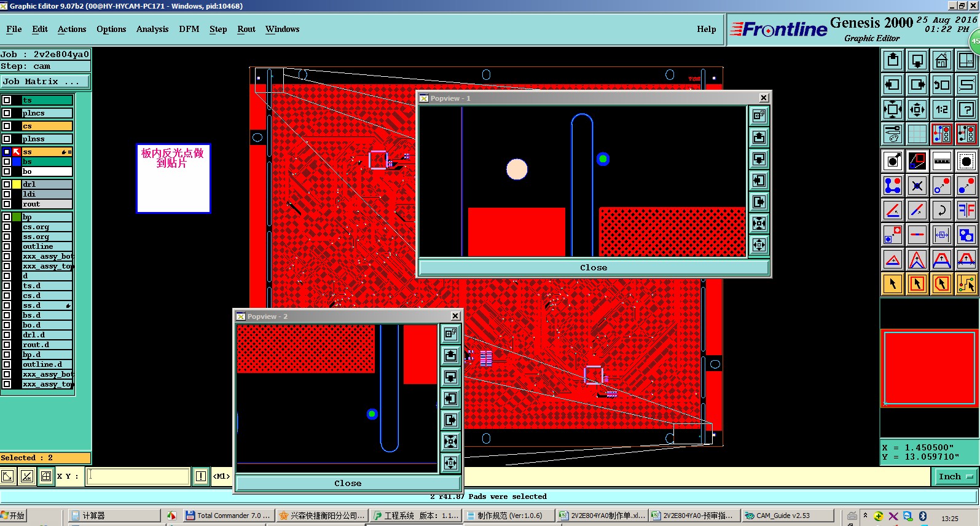Open the Help menu
The image size is (980, 526).
707,29
